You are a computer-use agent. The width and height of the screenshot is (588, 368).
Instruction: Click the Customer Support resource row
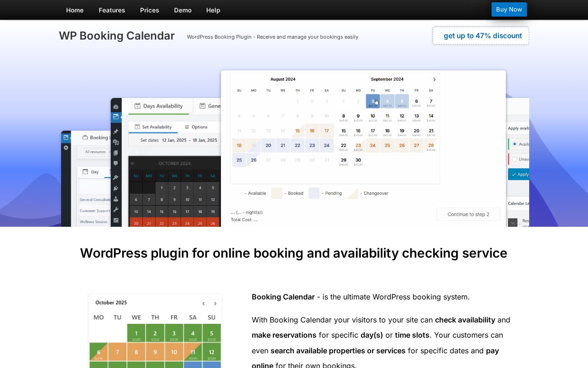[95, 211]
